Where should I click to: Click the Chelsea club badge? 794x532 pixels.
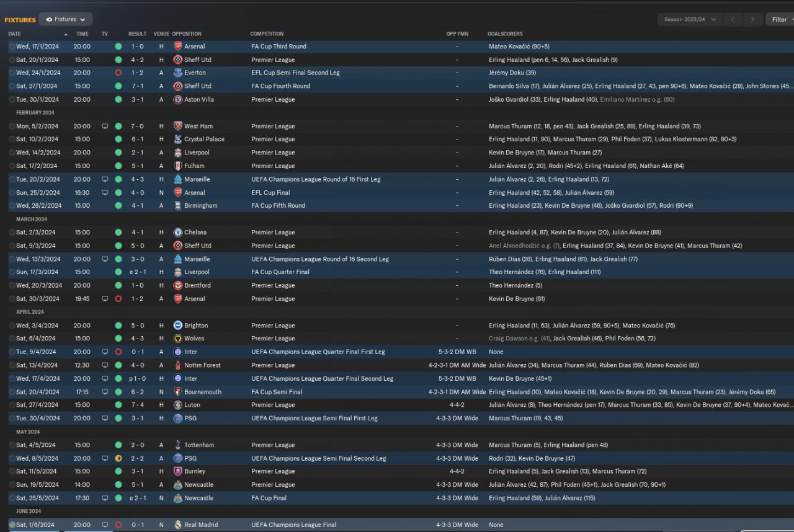[178, 233]
